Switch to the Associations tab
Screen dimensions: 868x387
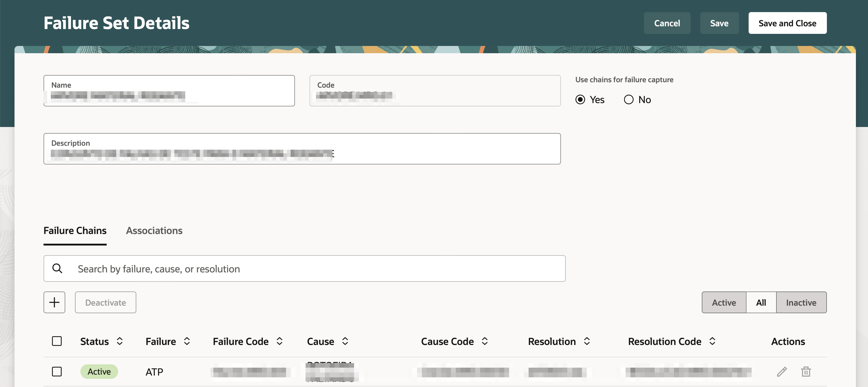click(x=154, y=231)
